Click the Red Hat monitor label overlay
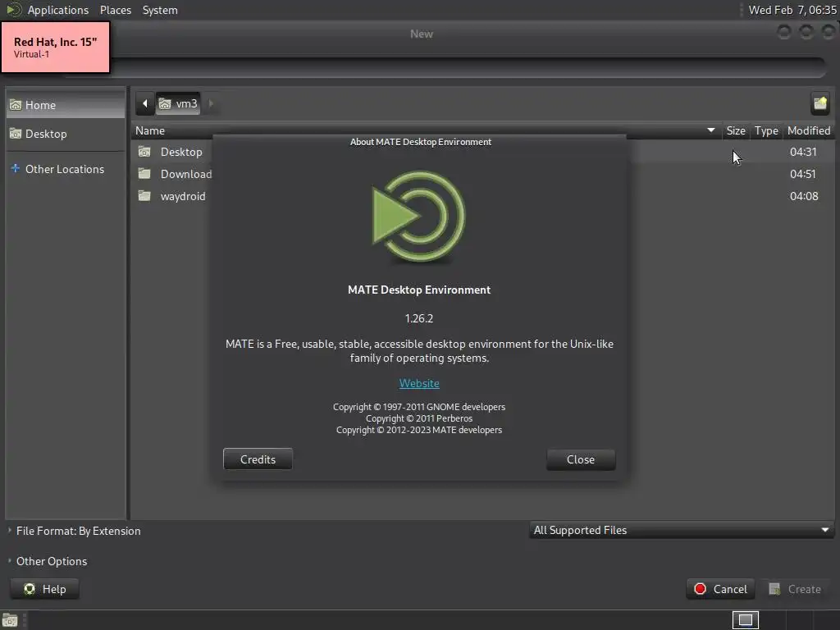The height and width of the screenshot is (630, 840). point(56,47)
